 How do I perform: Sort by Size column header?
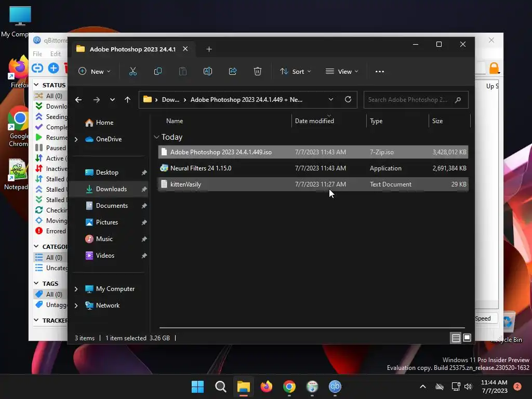pyautogui.click(x=437, y=121)
